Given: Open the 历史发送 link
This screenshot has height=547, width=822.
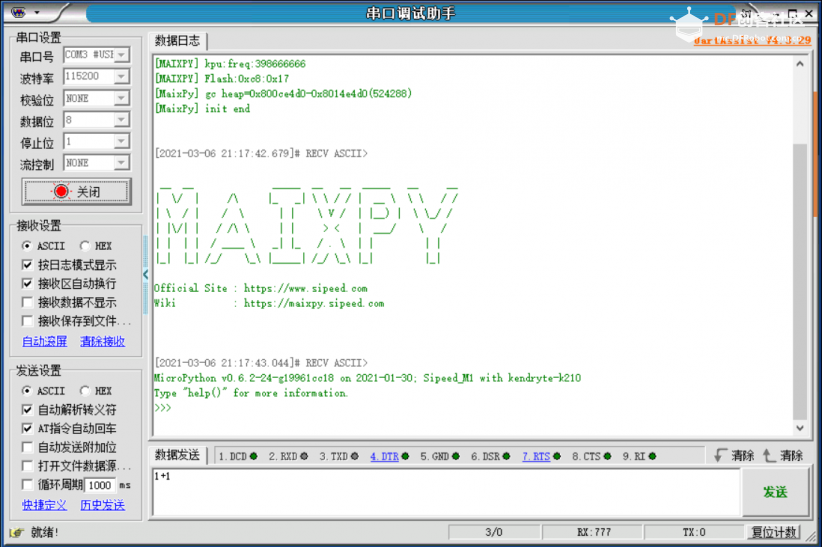Looking at the screenshot, I should point(102,505).
